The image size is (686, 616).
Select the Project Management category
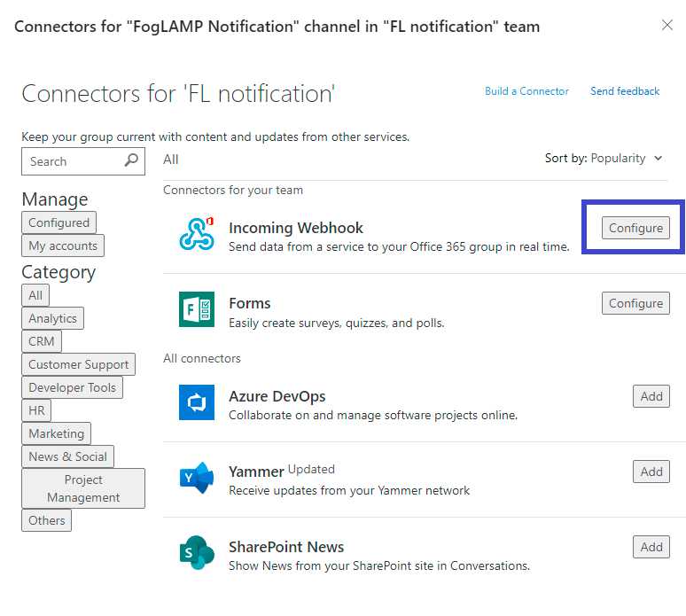[x=83, y=488]
